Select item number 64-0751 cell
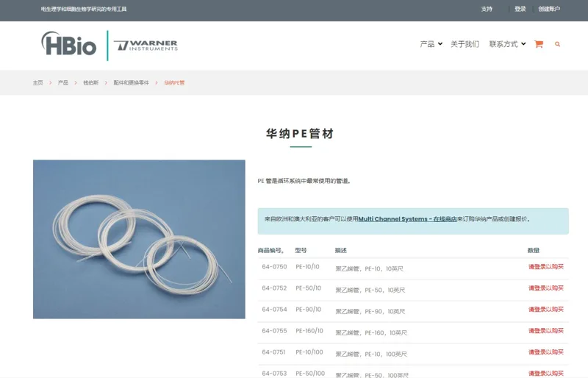This screenshot has width=588, height=378. point(273,352)
